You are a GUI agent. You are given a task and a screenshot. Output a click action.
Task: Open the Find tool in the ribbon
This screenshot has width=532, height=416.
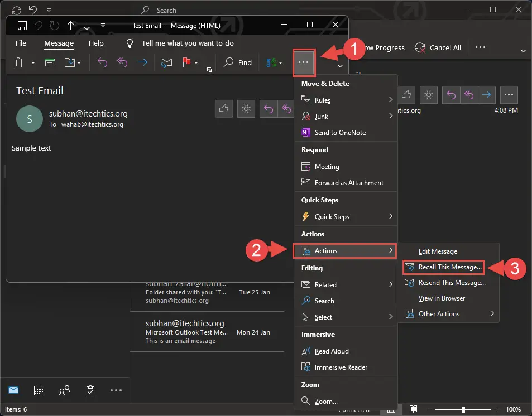tap(237, 62)
